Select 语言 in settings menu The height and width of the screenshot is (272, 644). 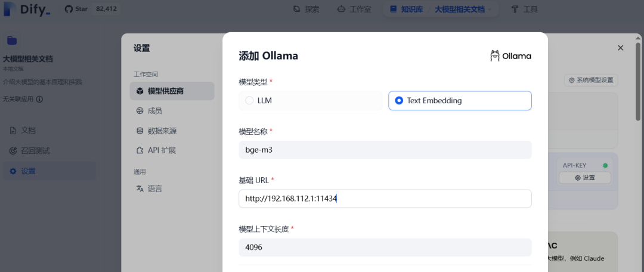pos(172,188)
